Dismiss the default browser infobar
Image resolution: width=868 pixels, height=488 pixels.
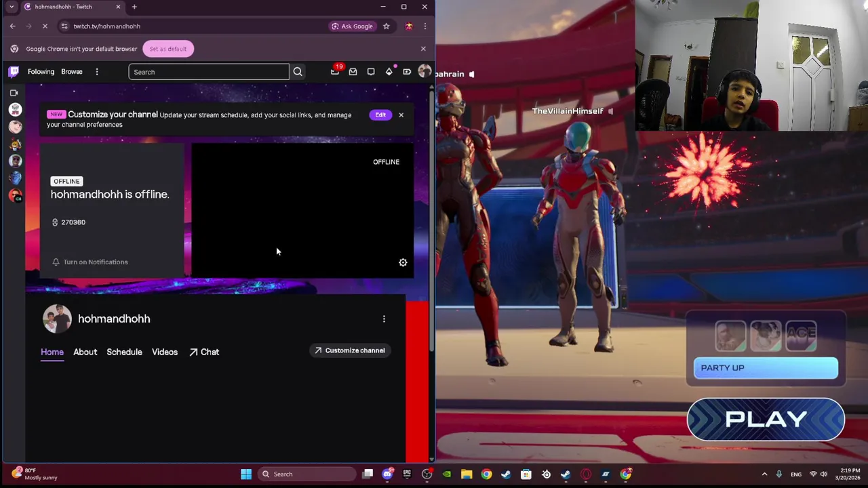coord(423,49)
